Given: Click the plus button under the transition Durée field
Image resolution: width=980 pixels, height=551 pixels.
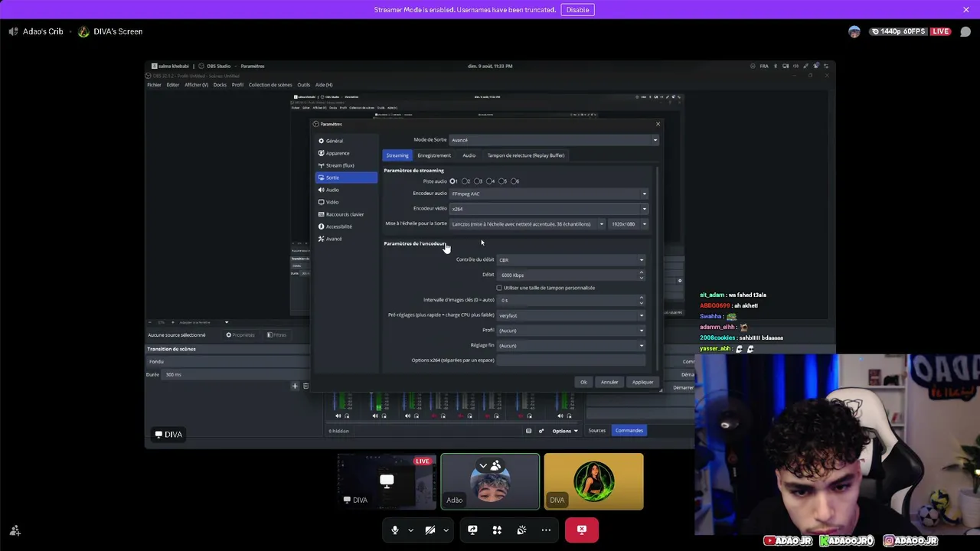Looking at the screenshot, I should [295, 386].
